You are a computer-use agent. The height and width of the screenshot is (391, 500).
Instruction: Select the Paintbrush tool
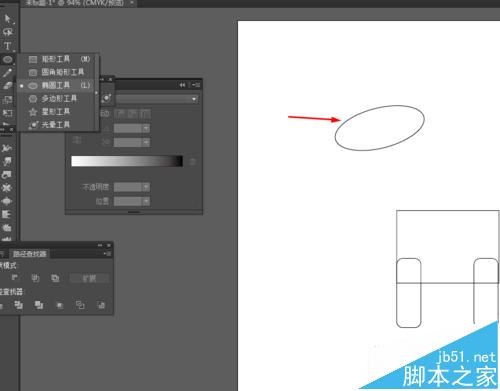[x=7, y=73]
